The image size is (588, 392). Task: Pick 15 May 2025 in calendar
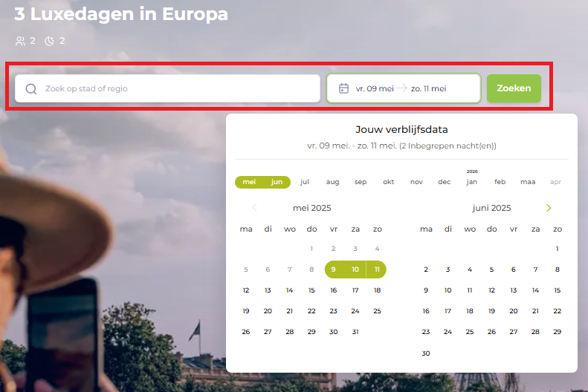pos(311,290)
